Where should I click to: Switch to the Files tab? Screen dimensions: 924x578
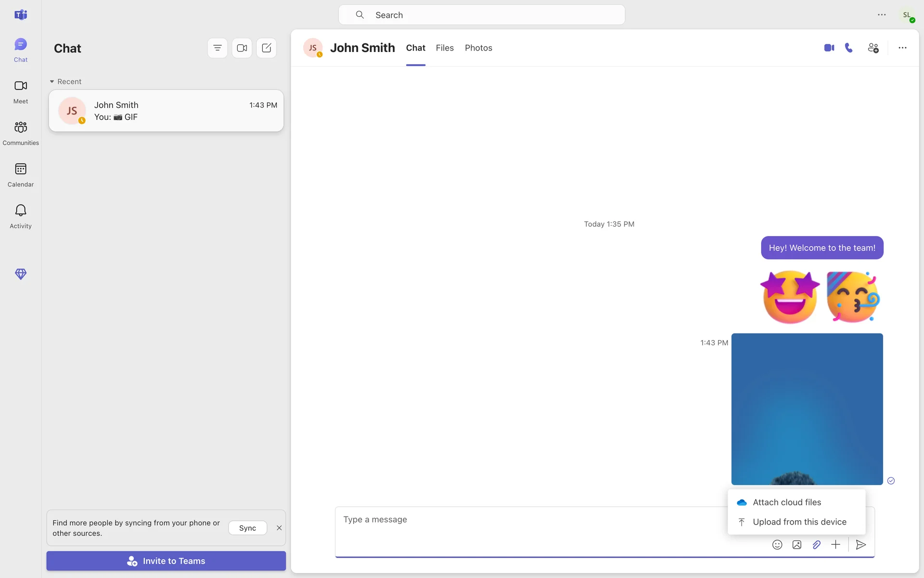(x=445, y=48)
